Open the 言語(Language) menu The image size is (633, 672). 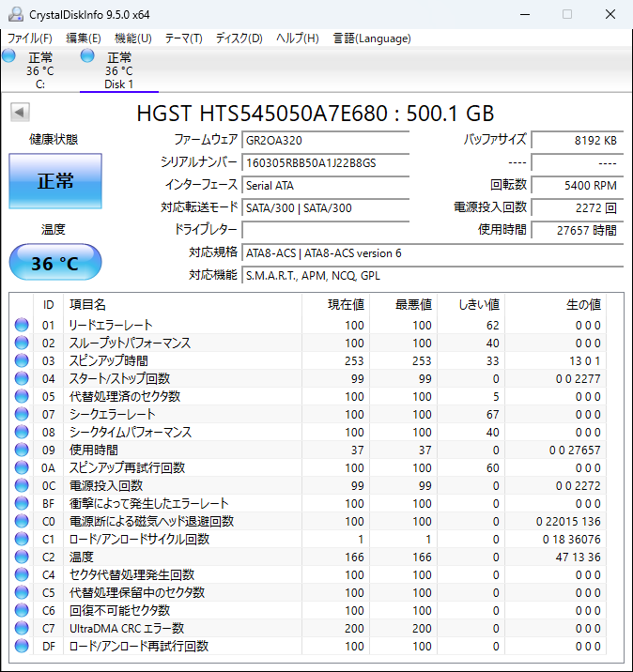[372, 38]
